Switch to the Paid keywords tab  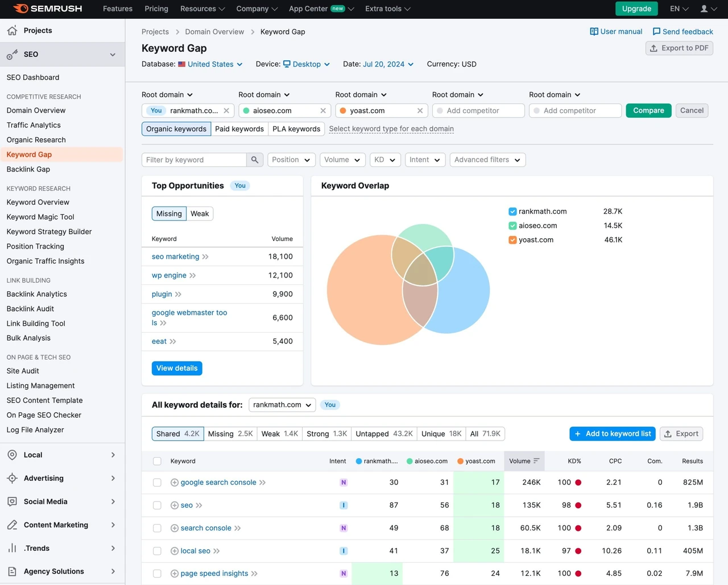coord(239,129)
